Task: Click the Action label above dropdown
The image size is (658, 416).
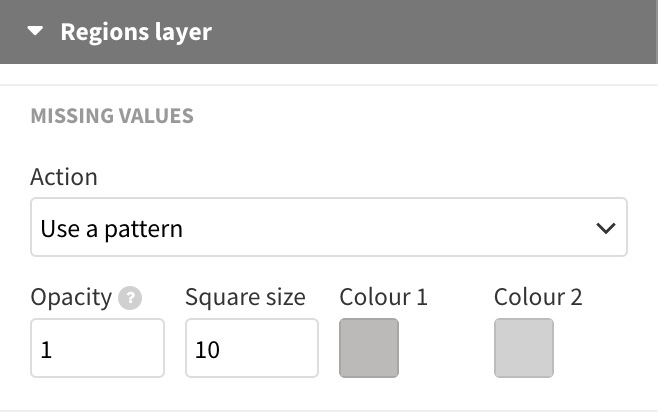Action: 64,177
